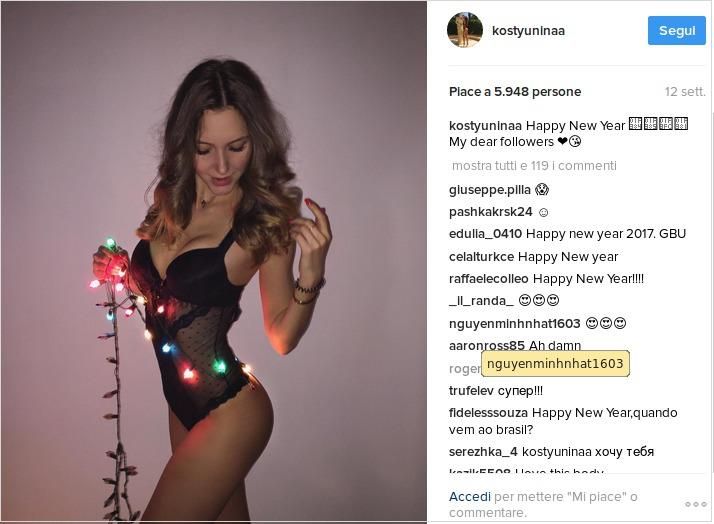
Task: Expand all 119 comments
Action: tap(534, 166)
